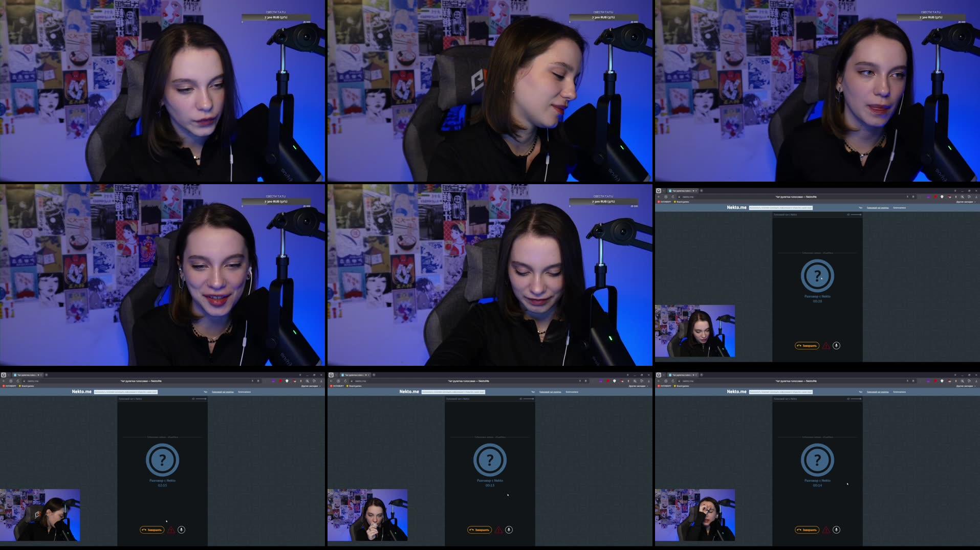This screenshot has height=550, width=980.
Task: Select the Nekto chat browser tab in the 00:13 frame
Action: pyautogui.click(x=355, y=375)
